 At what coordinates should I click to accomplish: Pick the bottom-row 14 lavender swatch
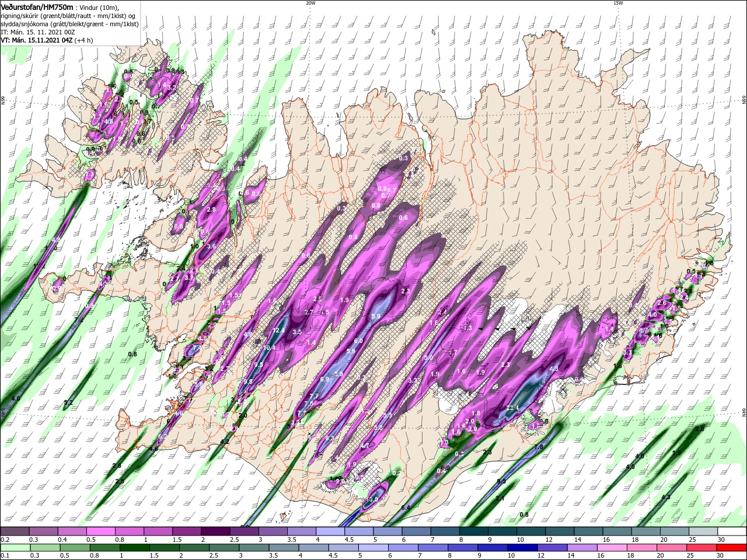tap(583, 548)
